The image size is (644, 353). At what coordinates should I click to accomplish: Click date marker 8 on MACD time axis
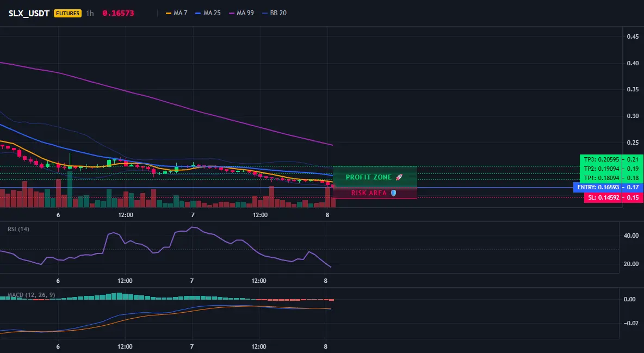click(326, 346)
